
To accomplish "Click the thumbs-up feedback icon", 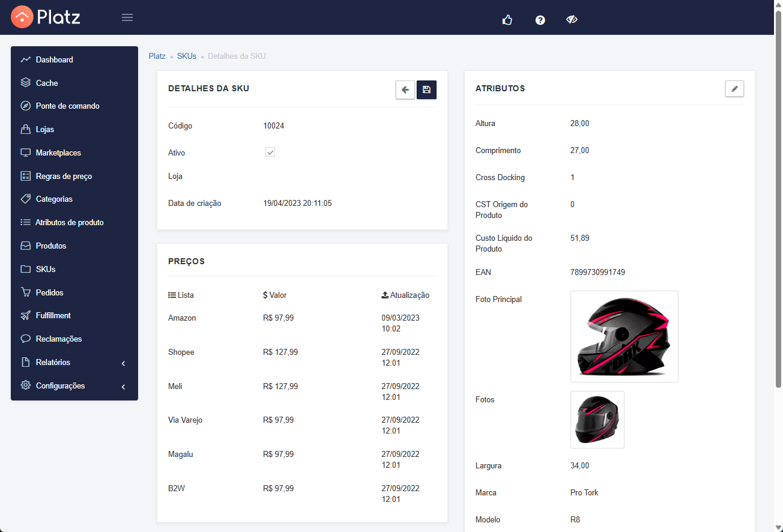I will pos(507,20).
